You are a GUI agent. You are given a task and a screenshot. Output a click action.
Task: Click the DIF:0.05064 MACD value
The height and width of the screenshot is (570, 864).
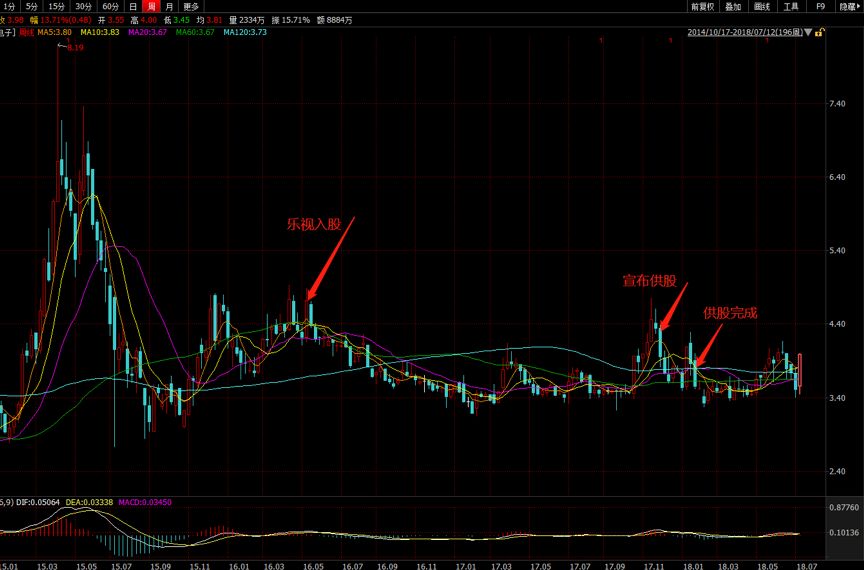[x=38, y=502]
